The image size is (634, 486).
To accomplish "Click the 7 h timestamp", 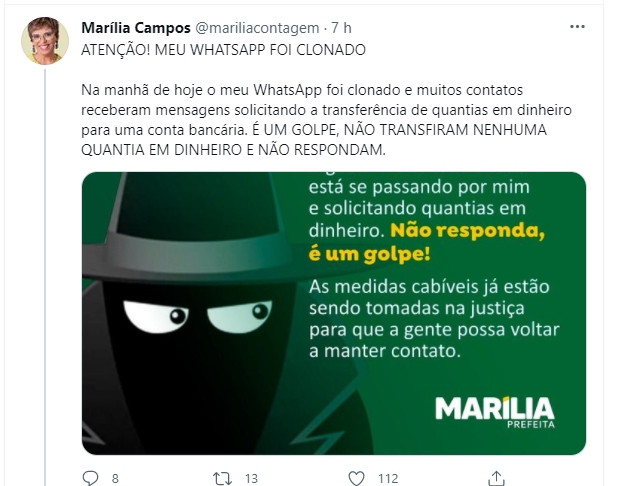I will pyautogui.click(x=341, y=28).
